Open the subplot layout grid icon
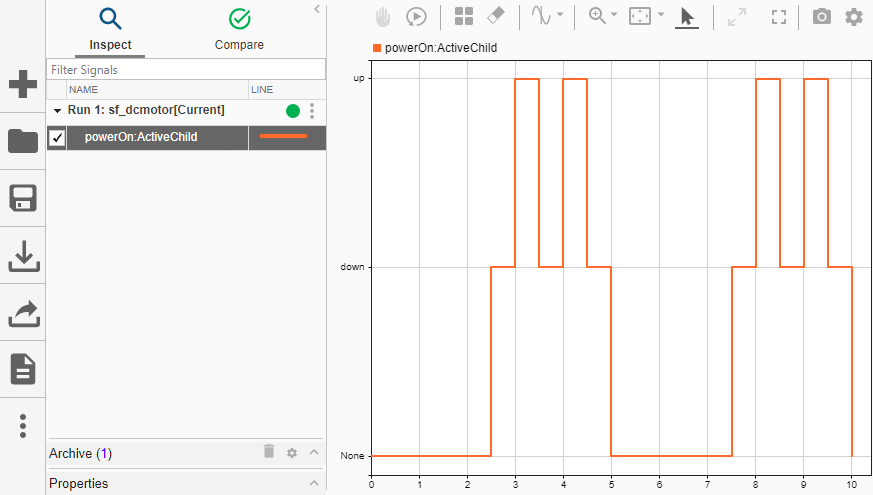873x495 pixels. [464, 16]
